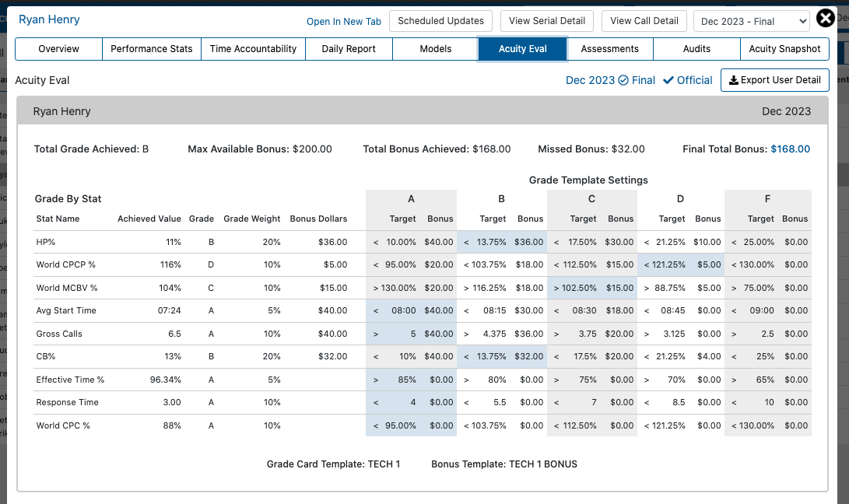849x504 pixels.
Task: Close the Ryan Henry detail dialog
Action: click(x=825, y=19)
